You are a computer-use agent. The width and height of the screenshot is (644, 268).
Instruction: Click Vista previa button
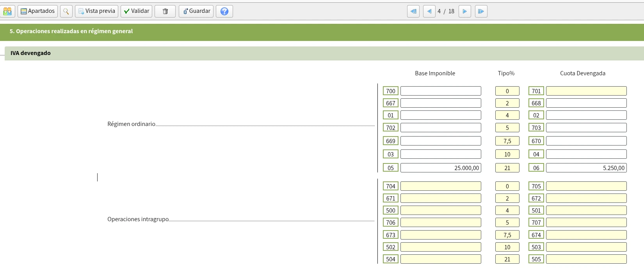pyautogui.click(x=96, y=11)
